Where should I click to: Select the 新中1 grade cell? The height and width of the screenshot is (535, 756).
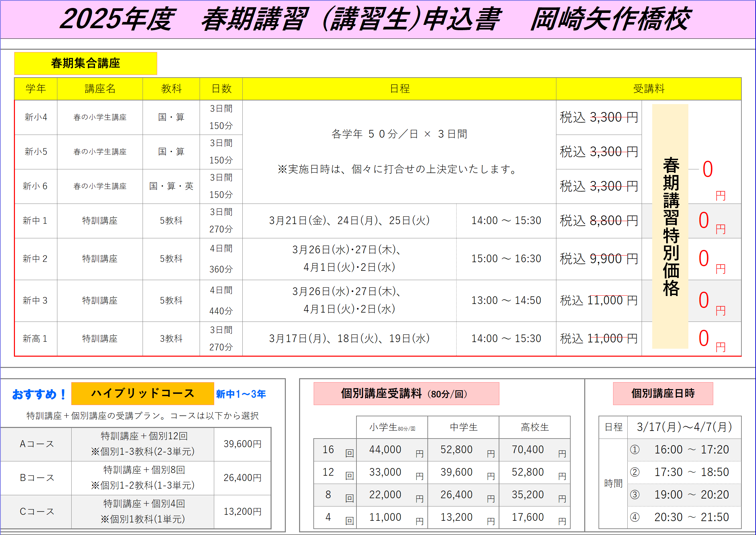click(35, 221)
